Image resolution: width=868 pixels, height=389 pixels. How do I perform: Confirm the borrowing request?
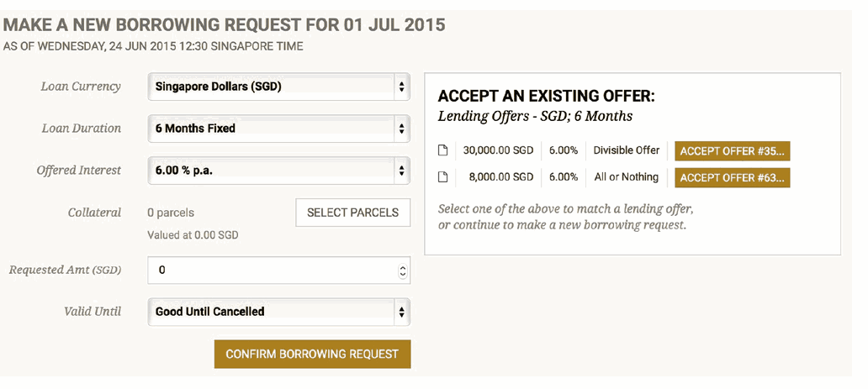[x=312, y=355]
